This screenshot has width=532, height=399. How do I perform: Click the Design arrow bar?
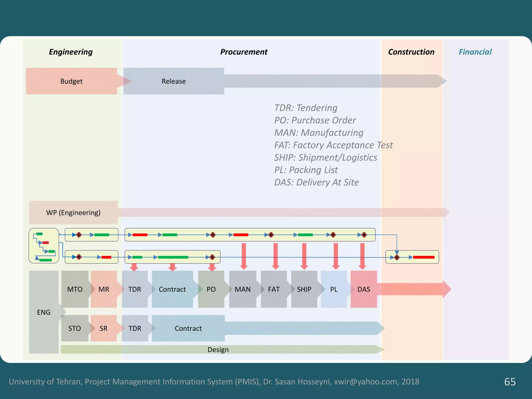(x=218, y=350)
